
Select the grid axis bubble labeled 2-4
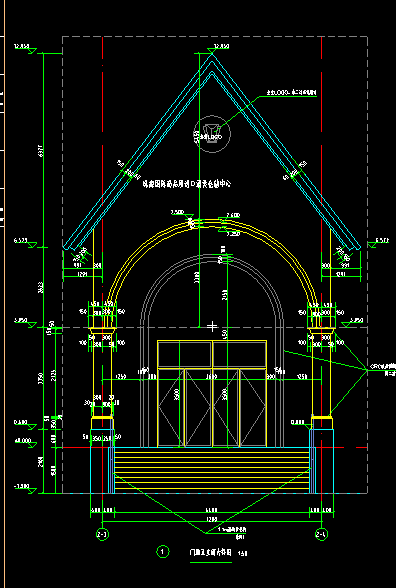coord(321,535)
